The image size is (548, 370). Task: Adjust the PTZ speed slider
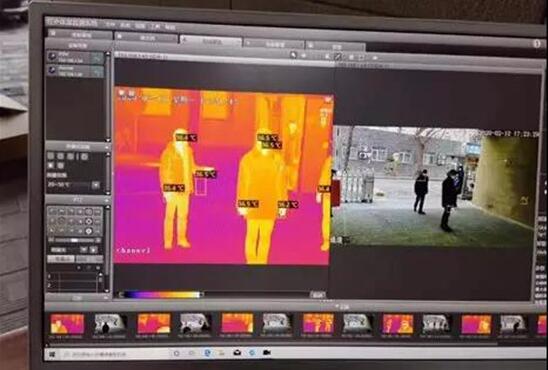click(75, 240)
